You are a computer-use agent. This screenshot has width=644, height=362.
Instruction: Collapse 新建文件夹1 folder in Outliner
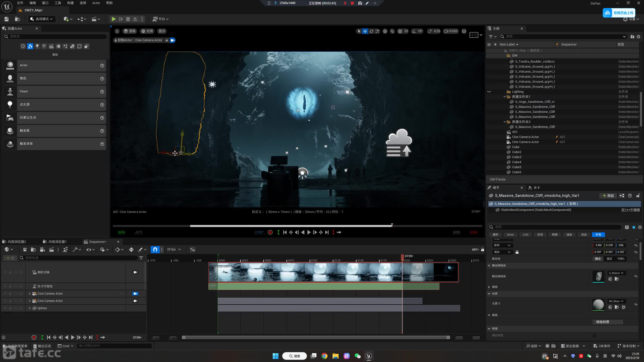click(x=504, y=97)
